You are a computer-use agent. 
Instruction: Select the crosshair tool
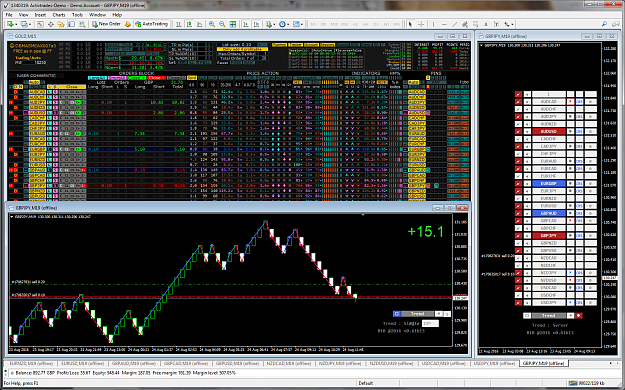pos(421,24)
